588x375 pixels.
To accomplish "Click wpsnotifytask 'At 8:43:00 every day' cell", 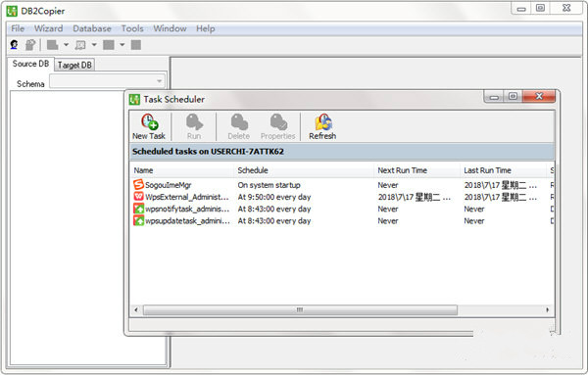I will click(x=274, y=210).
